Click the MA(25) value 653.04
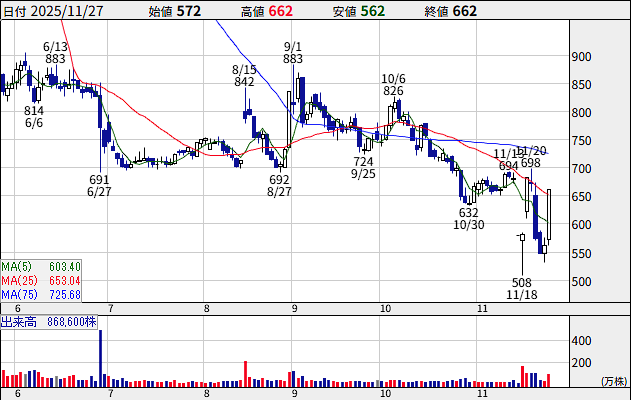Screen dimensions: 631x400 (x=65, y=280)
